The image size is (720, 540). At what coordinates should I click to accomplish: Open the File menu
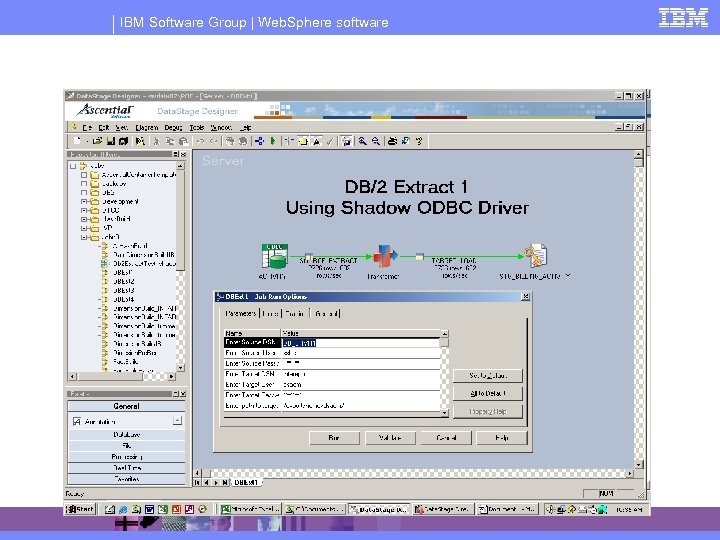pyautogui.click(x=87, y=128)
